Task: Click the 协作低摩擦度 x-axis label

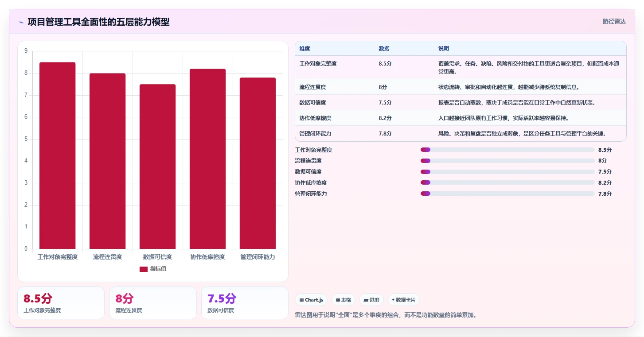Action: tap(207, 257)
